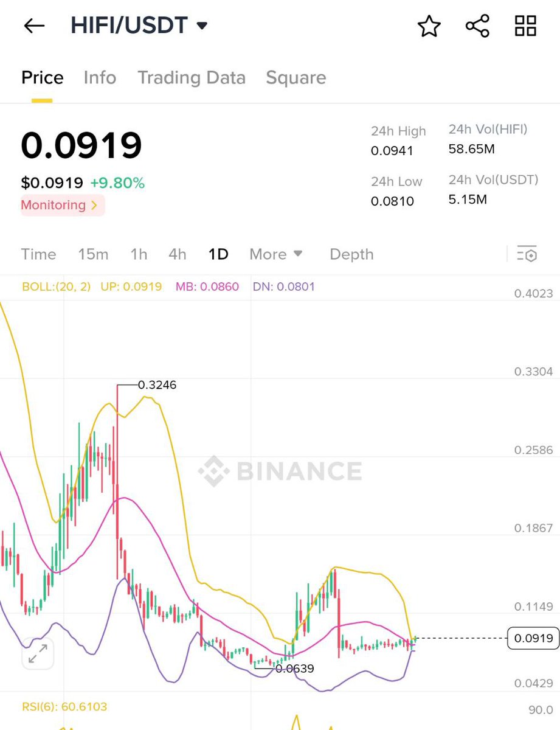Open the Monitoring tag notice
Screen dimensions: 560x730
(x=63, y=205)
